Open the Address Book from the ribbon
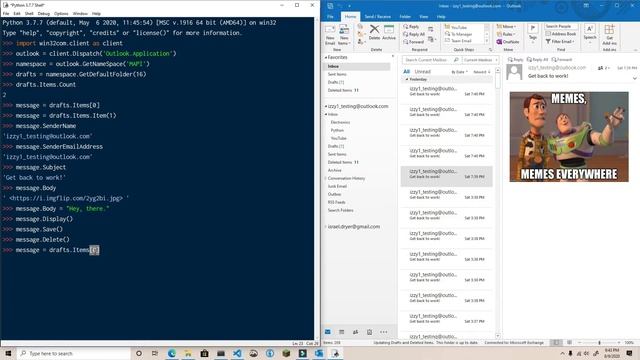The image size is (640, 360). [x=561, y=34]
